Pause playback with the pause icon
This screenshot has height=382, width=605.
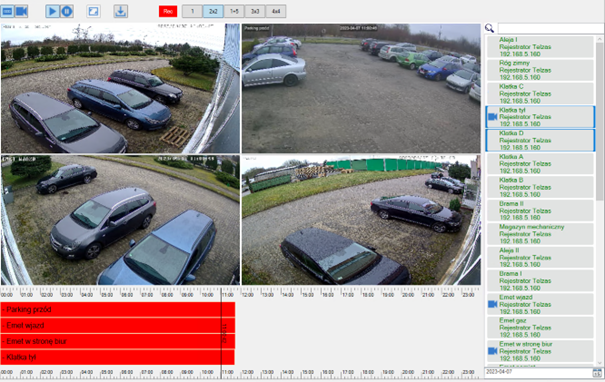click(x=67, y=11)
